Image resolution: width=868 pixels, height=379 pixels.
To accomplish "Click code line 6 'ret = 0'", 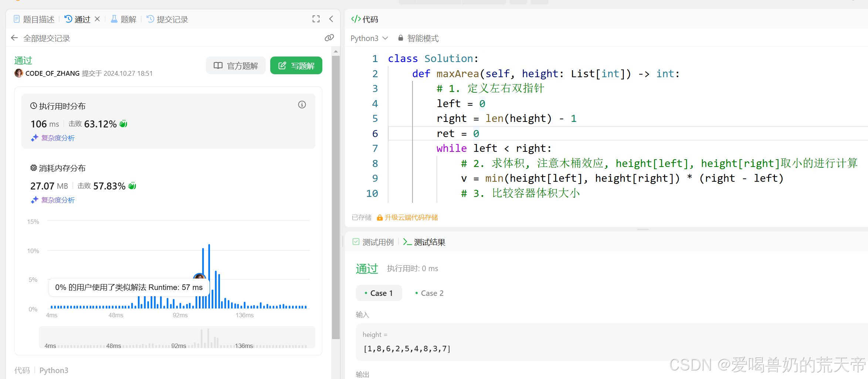I will (x=458, y=133).
